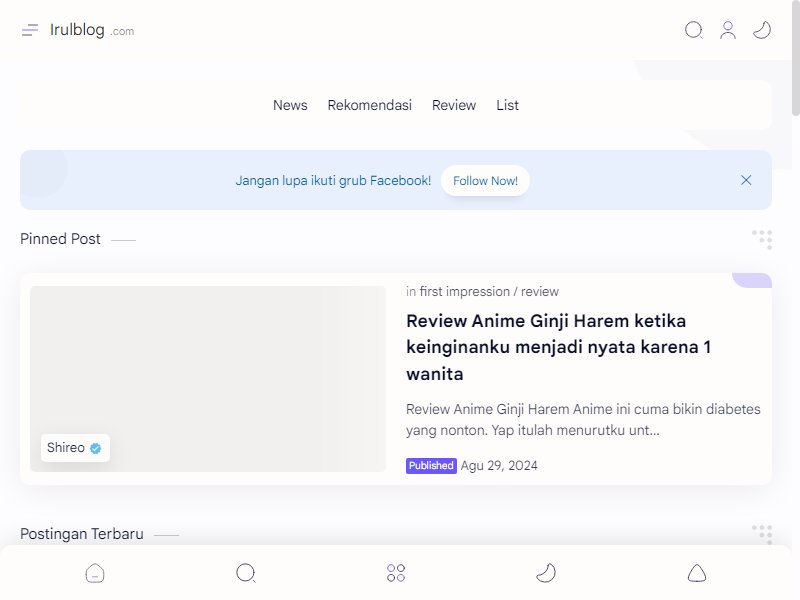Open the review category link
The height and width of the screenshot is (600, 800).
coord(539,292)
